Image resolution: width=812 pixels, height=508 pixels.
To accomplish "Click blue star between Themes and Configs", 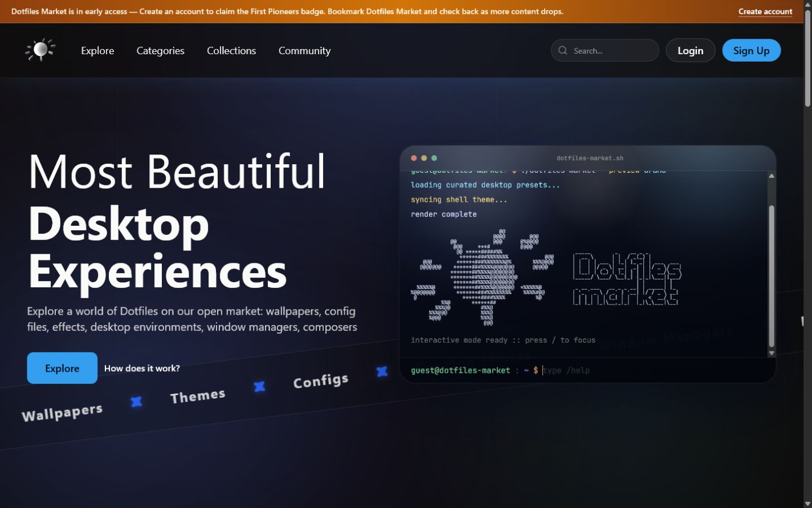I will [259, 387].
